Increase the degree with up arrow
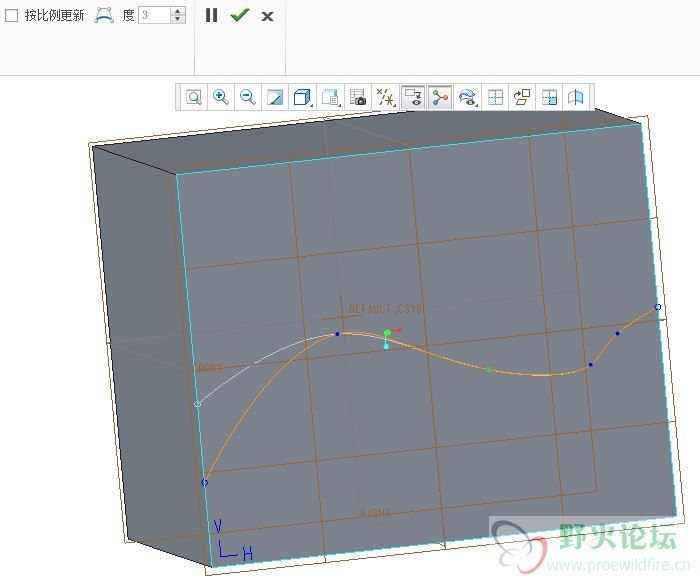 [x=178, y=11]
